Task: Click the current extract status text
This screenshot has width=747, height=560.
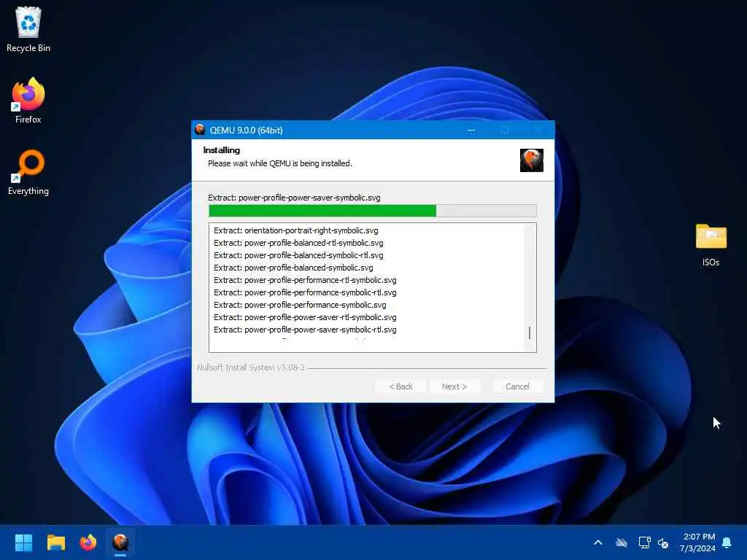Action: tap(294, 198)
